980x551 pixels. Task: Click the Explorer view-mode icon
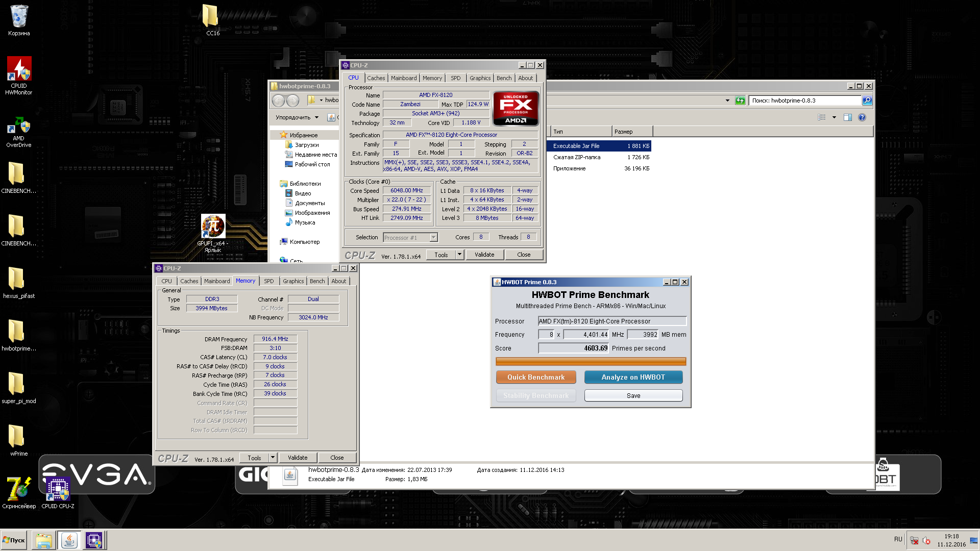click(x=822, y=117)
